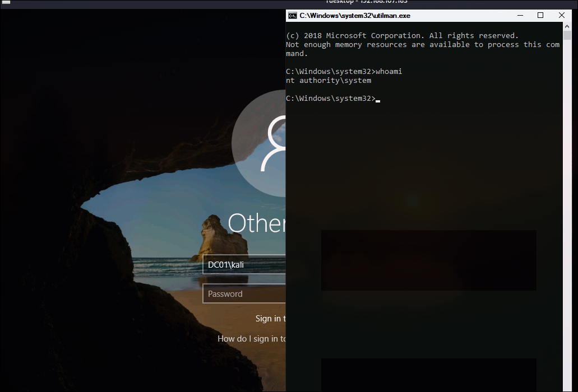Click the minimize icon on utilman.exe window
Viewport: 578px width, 392px height.
[520, 15]
